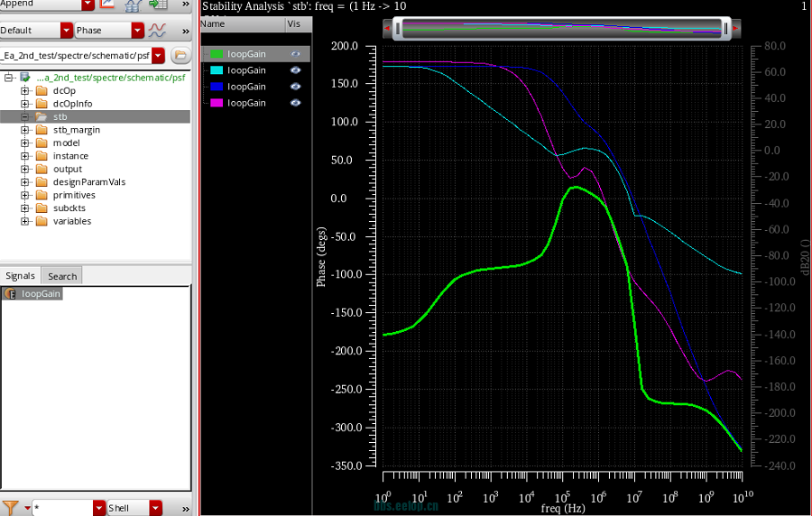The height and width of the screenshot is (516, 812).
Task: Click the filter pattern text field
Action: pos(62,508)
